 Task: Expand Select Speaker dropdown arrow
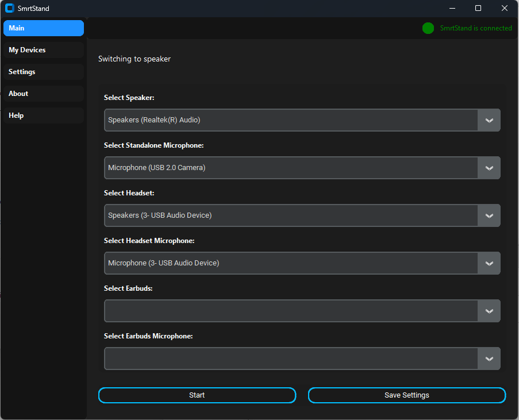[x=489, y=120]
